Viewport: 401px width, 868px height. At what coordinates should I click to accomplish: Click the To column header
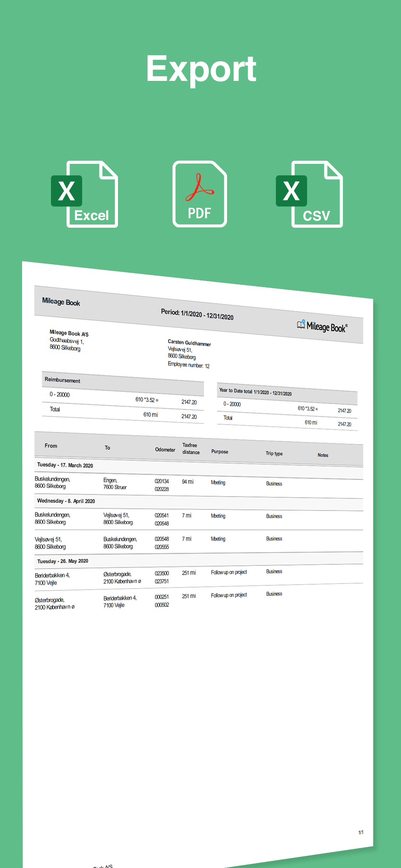[x=107, y=448]
